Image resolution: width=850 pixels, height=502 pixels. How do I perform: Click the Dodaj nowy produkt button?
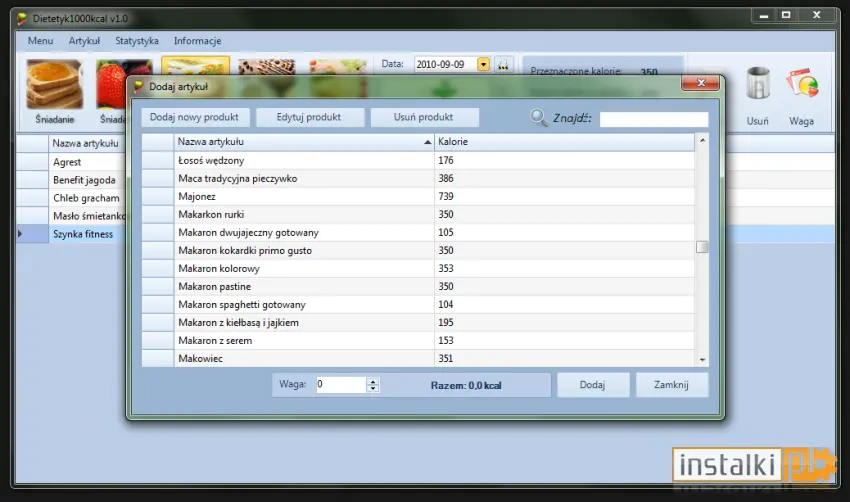click(194, 117)
